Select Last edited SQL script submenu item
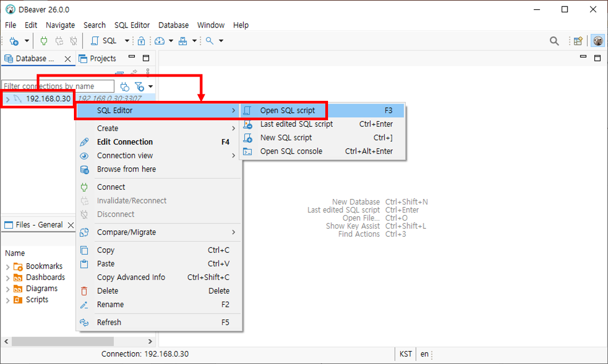608x364 pixels. 323,124
